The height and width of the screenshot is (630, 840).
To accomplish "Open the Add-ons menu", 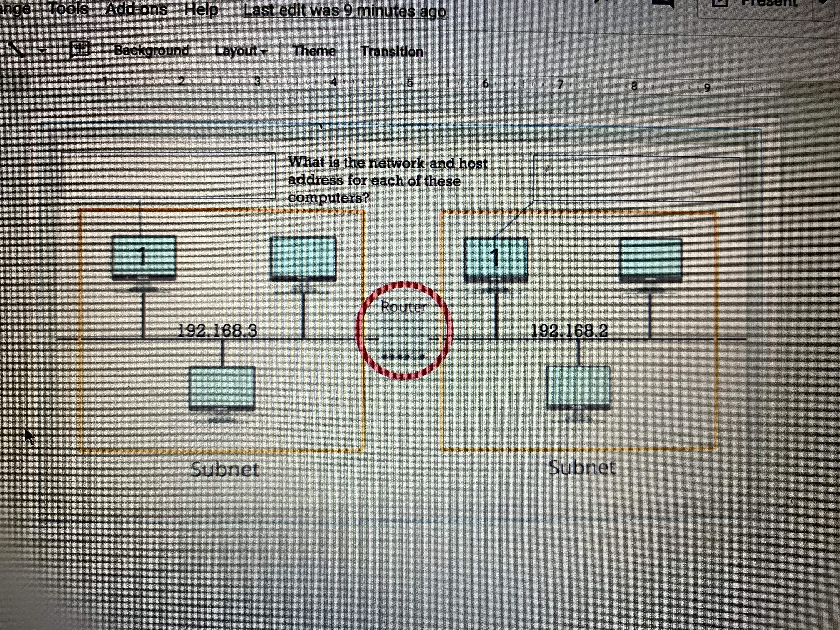I will pyautogui.click(x=136, y=9).
